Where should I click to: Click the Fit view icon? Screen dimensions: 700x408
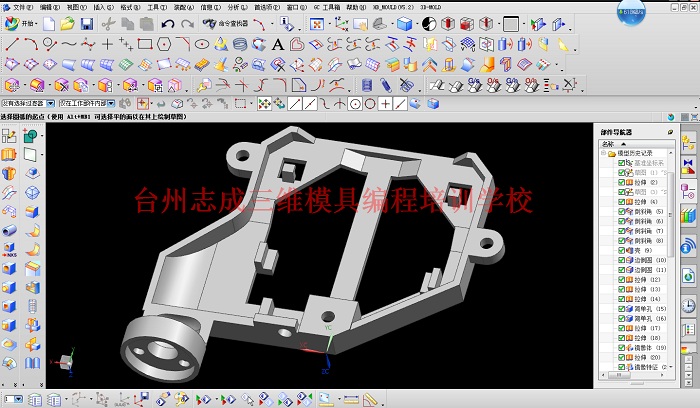(x=317, y=24)
